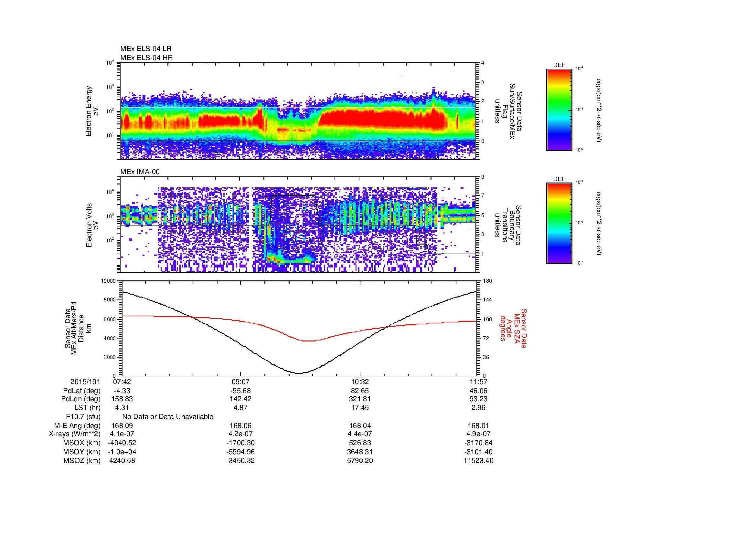Click the '07:42' time tick label
The height and width of the screenshot is (534, 756).
point(122,382)
